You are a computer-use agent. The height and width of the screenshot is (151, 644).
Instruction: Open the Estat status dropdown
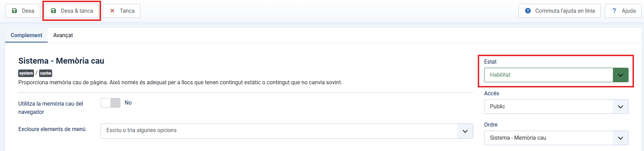tap(556, 75)
